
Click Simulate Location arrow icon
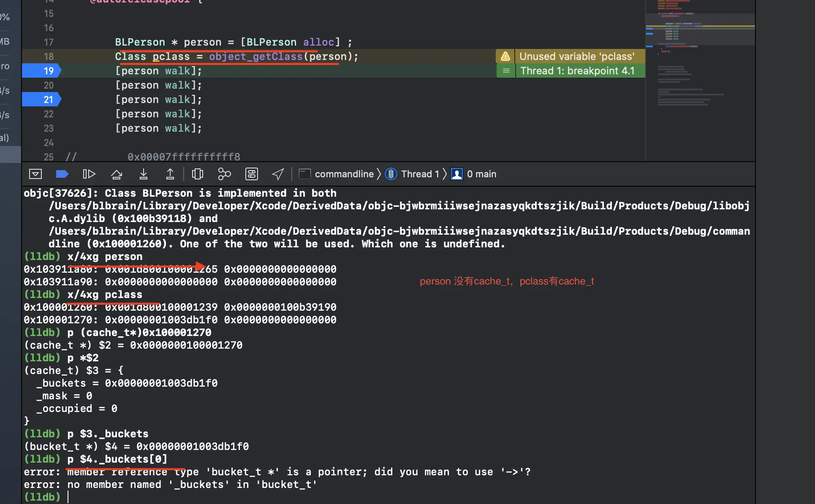278,174
